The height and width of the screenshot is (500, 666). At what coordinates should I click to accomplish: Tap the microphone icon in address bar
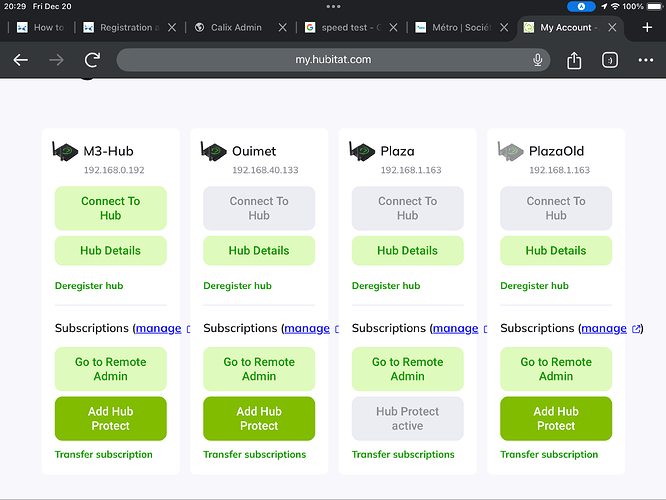point(537,60)
